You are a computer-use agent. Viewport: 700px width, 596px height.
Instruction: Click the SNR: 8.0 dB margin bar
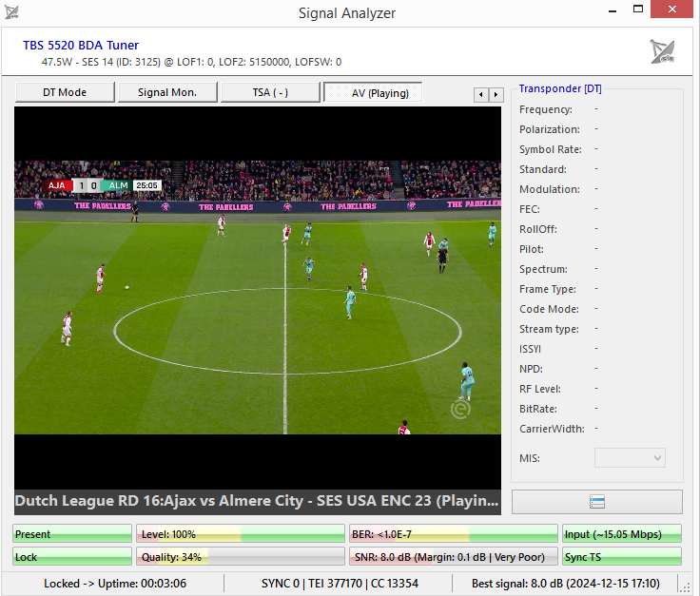pyautogui.click(x=454, y=557)
